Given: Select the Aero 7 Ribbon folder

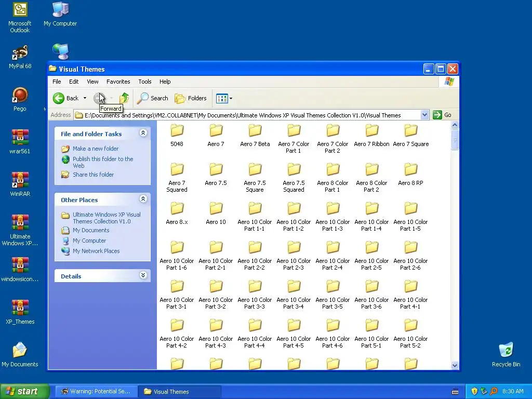Looking at the screenshot, I should point(371,136).
